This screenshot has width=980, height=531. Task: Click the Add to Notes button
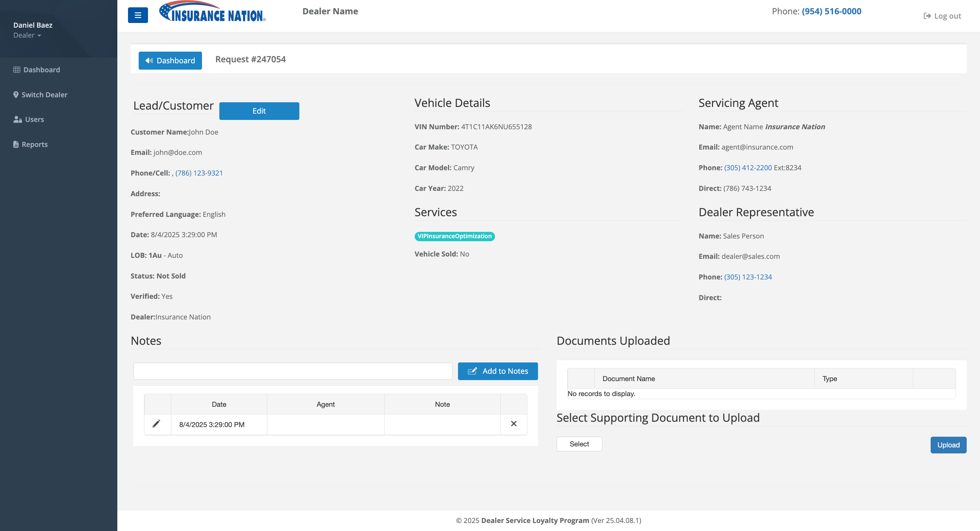click(498, 371)
